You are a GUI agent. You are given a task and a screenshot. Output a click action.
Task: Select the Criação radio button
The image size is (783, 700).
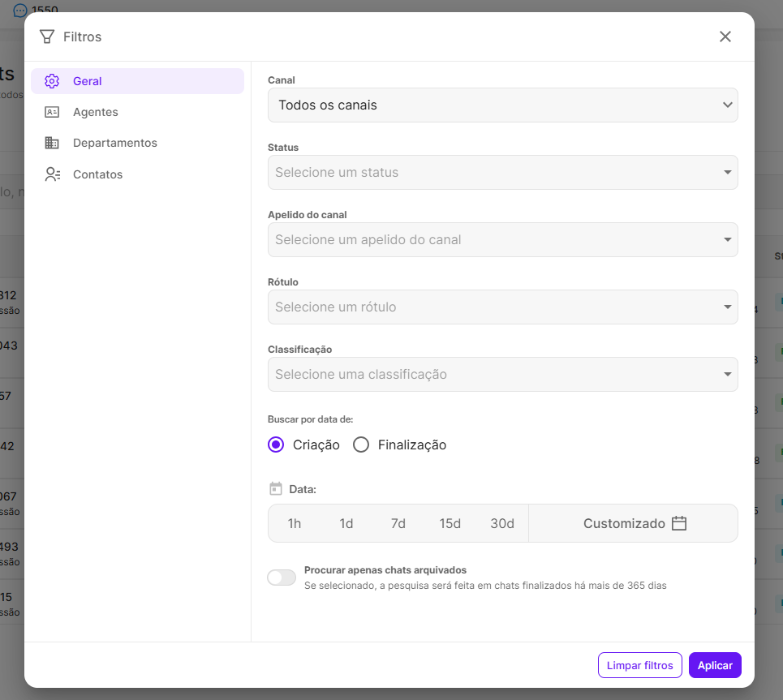pyautogui.click(x=276, y=444)
